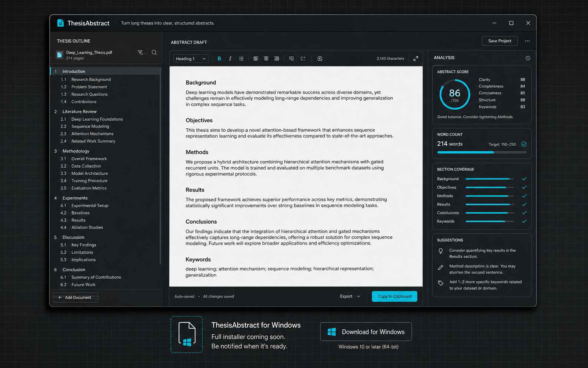Click the Background coverage checkmark
The width and height of the screenshot is (588, 368).
524,179
